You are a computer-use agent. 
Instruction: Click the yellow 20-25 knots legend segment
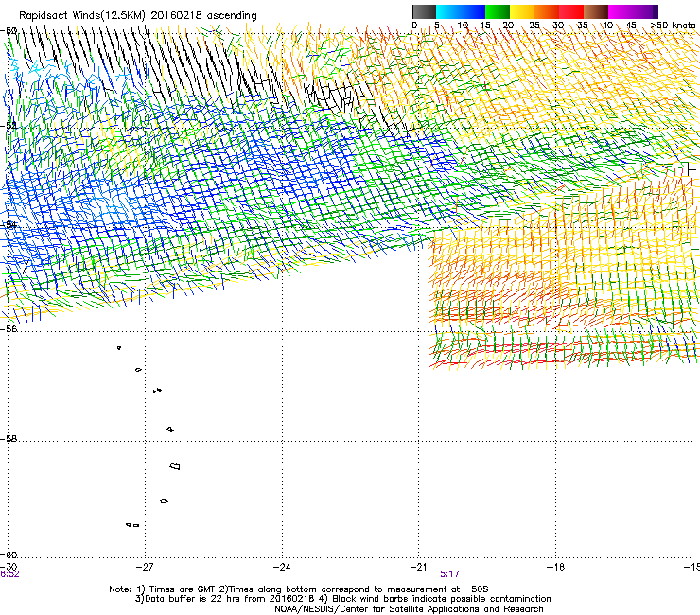coord(522,11)
